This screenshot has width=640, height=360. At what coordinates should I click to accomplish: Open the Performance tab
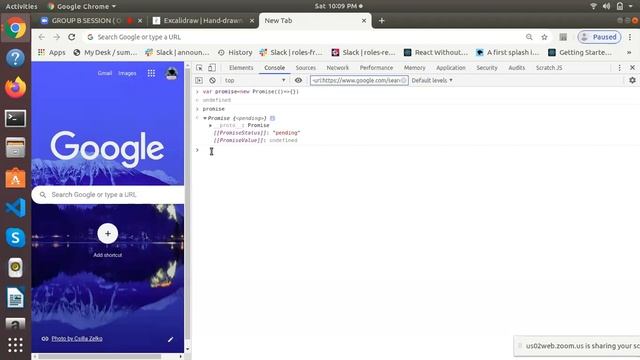pos(376,68)
